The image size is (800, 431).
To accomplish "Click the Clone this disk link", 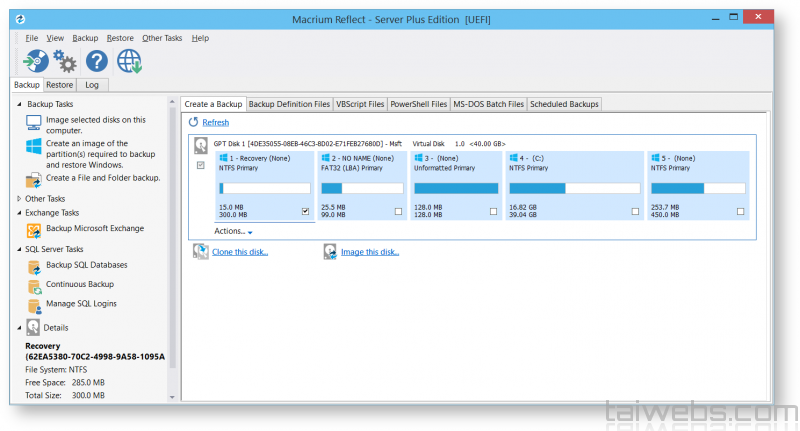I will 239,252.
